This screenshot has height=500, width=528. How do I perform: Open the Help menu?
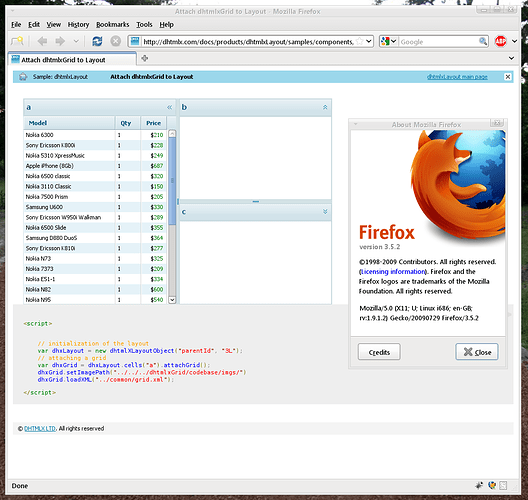tap(166, 25)
